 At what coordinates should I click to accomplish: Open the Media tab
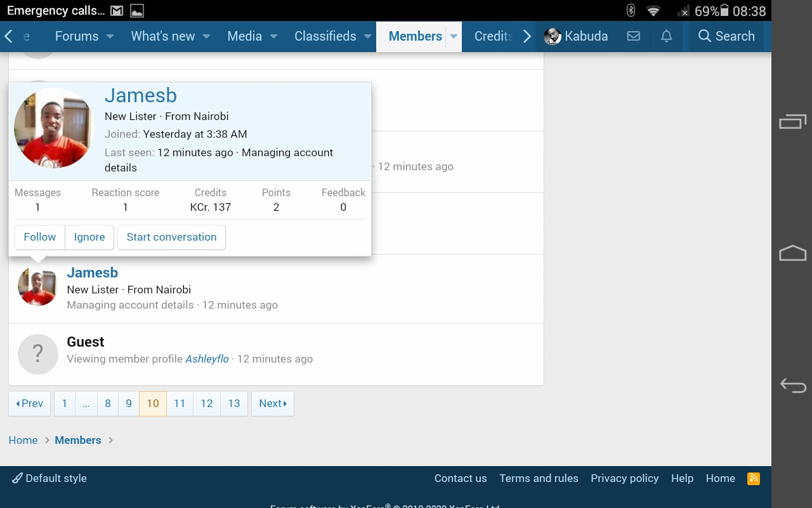click(x=244, y=36)
